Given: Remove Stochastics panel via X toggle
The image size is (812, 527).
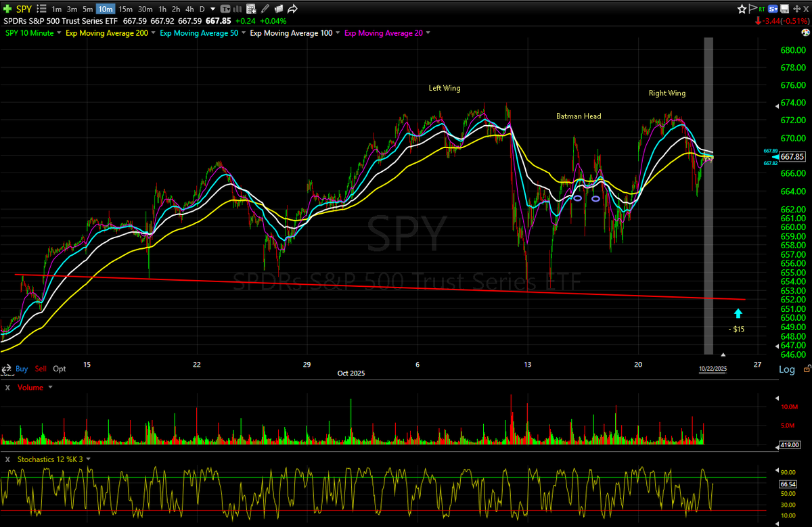Looking at the screenshot, I should (x=7, y=459).
